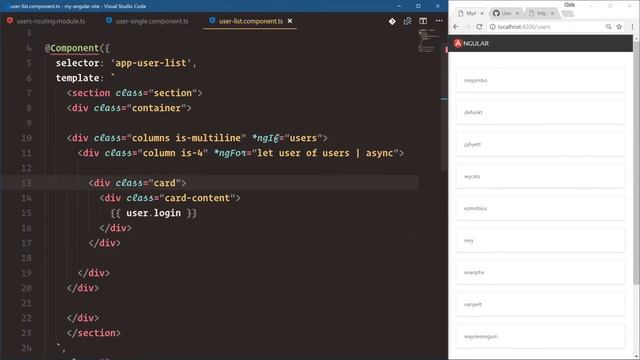This screenshot has height=360, width=640.
Task: Open a new browser tab
Action: point(567,14)
